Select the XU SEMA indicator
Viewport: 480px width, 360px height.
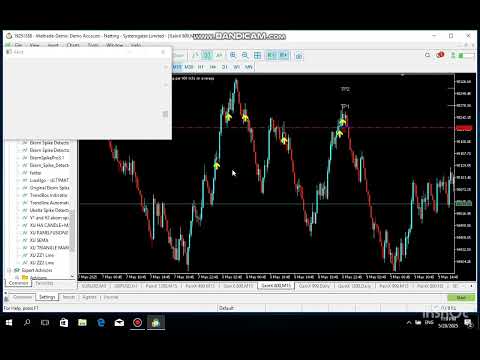39,240
